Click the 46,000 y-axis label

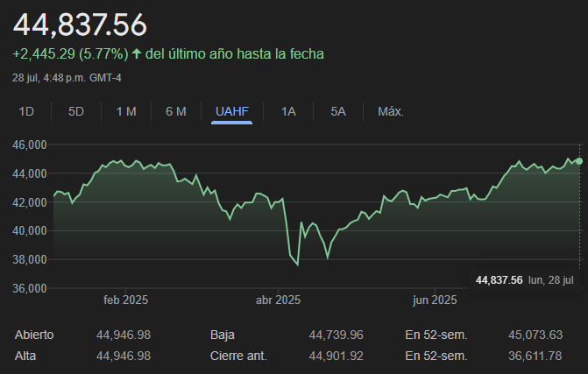(x=30, y=145)
